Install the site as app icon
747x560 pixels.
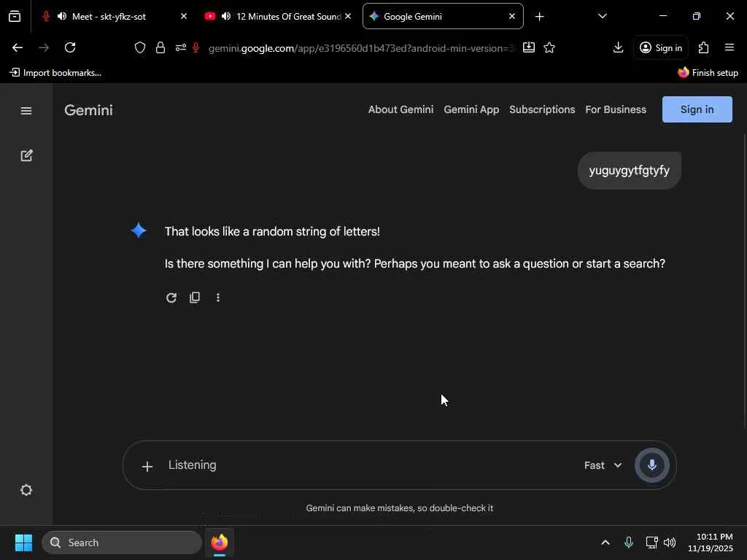pyautogui.click(x=529, y=47)
